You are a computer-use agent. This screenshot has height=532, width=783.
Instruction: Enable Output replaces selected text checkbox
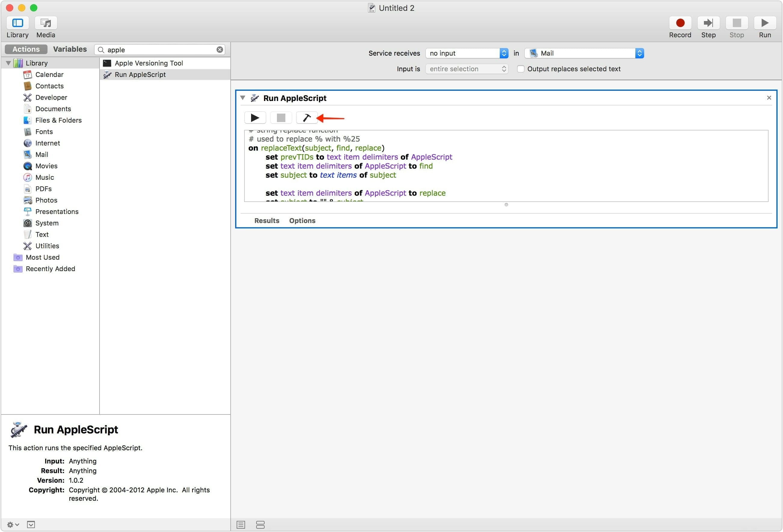520,69
